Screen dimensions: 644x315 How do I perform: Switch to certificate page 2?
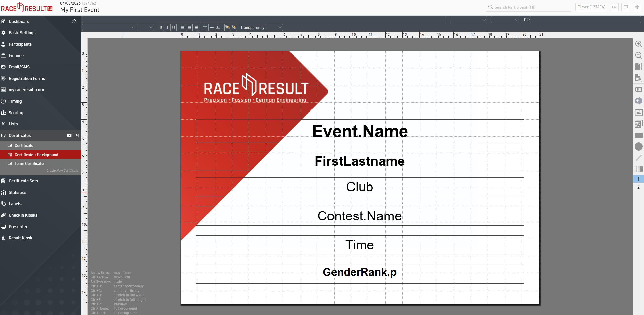point(638,187)
